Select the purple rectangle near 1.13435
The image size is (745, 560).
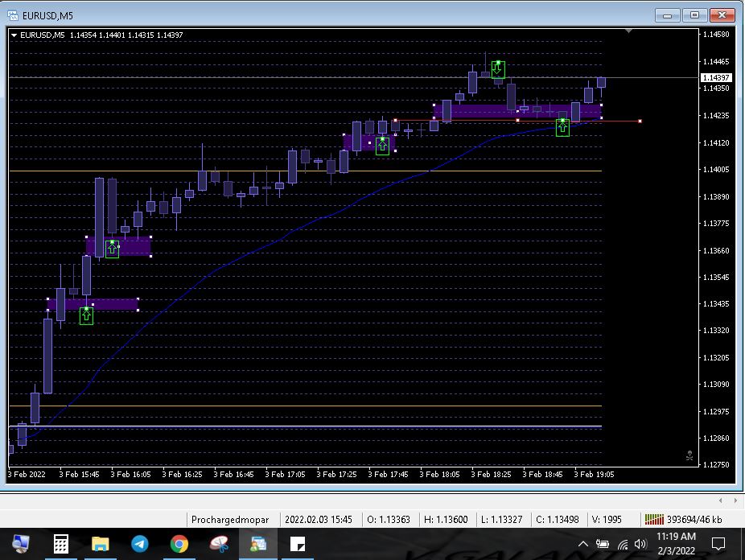93,304
